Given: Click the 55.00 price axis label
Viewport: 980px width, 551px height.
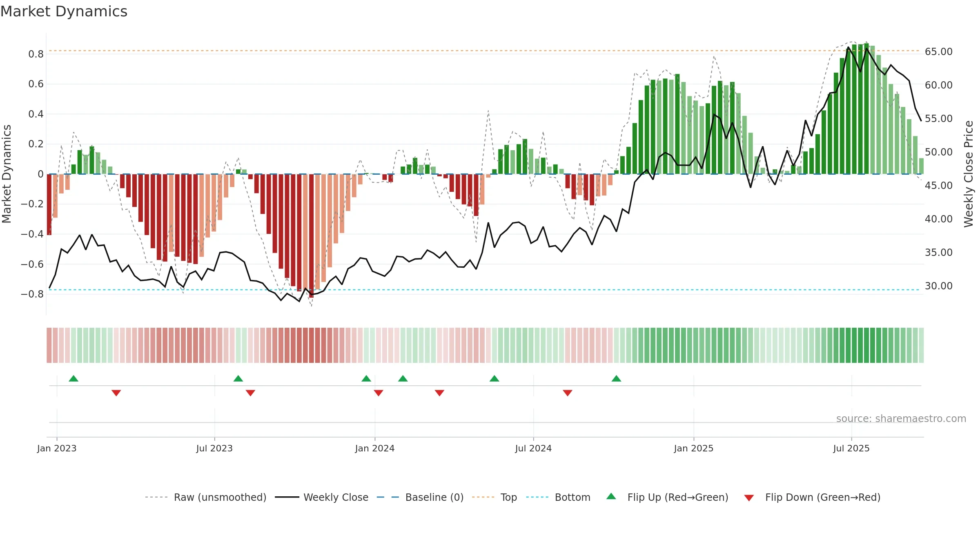Looking at the screenshot, I should tap(939, 119).
